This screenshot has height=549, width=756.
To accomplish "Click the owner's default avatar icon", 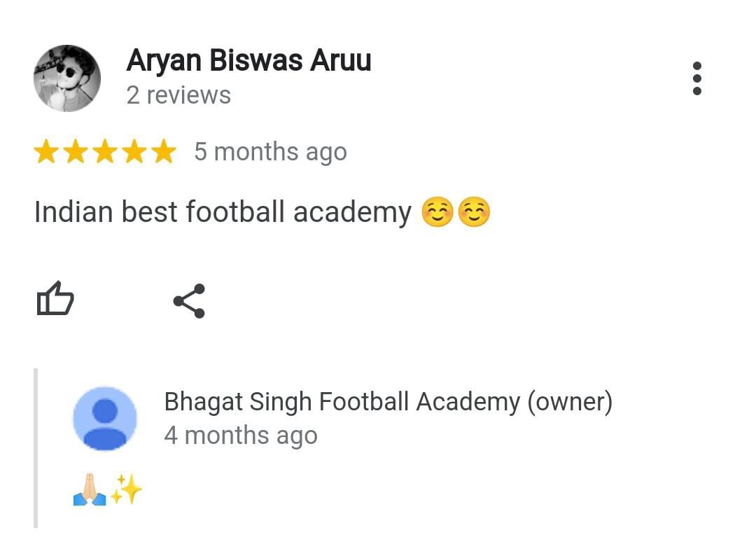I will coord(104,418).
